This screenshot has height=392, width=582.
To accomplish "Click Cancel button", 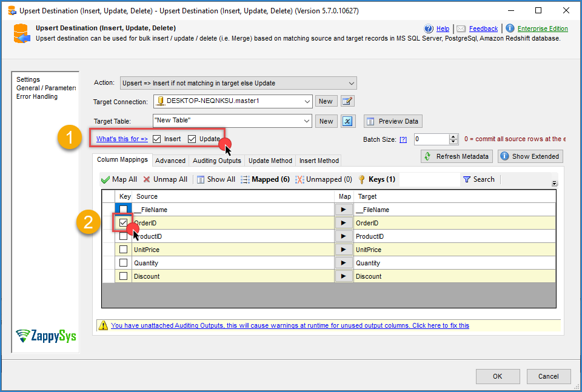I will click(549, 376).
